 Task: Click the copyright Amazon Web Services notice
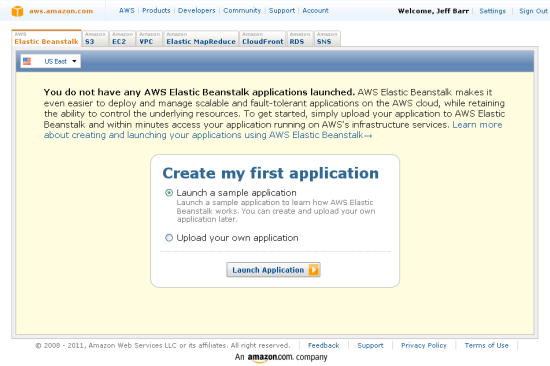click(x=163, y=345)
